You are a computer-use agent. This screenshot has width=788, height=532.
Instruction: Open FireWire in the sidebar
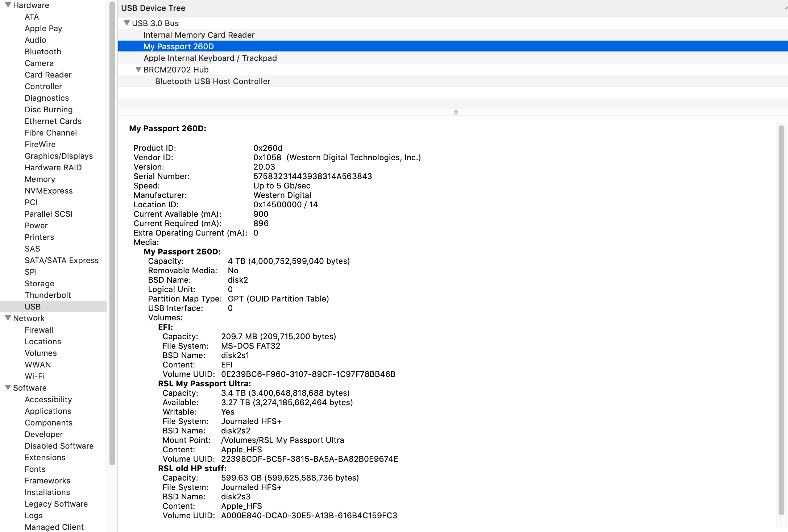40,144
